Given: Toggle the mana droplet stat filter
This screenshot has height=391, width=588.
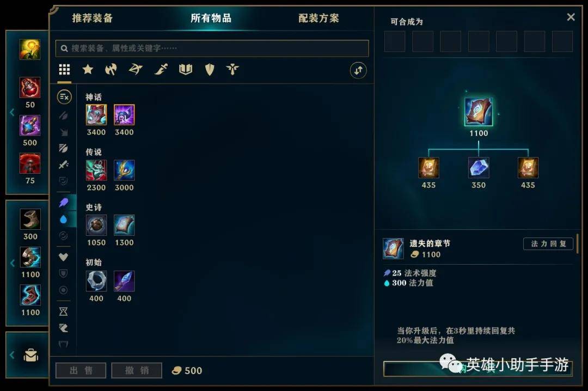Looking at the screenshot, I should pos(63,219).
